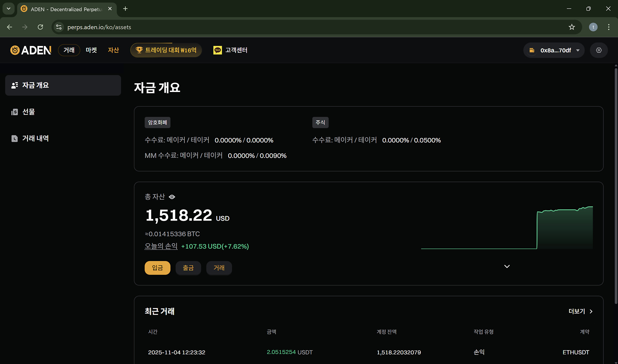Hide total assets with the eye icon
The image size is (618, 364).
[172, 197]
